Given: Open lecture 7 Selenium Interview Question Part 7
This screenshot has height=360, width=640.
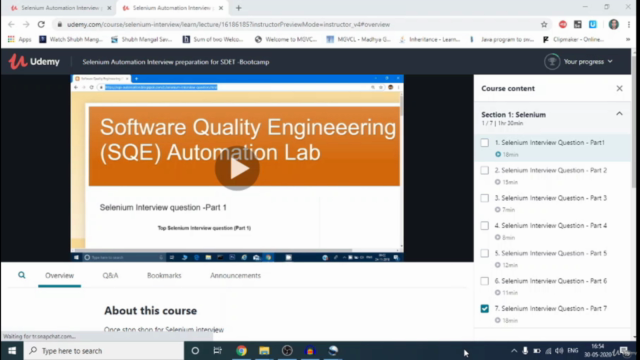Looking at the screenshot, I should (552, 314).
